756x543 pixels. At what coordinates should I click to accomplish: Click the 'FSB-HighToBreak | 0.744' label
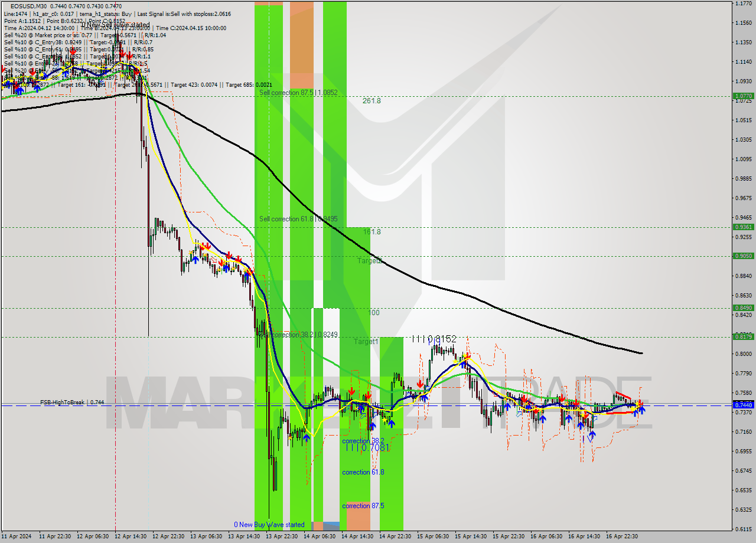pyautogui.click(x=72, y=402)
